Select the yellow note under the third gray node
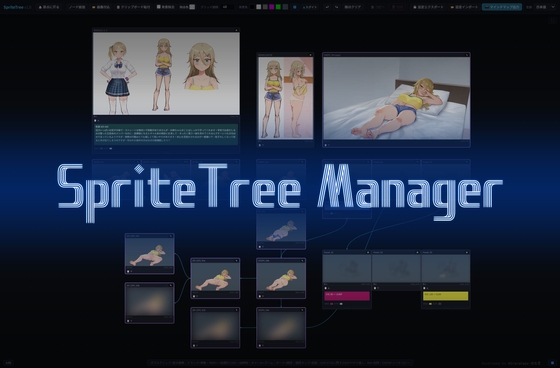The image size is (560, 368). [445, 296]
